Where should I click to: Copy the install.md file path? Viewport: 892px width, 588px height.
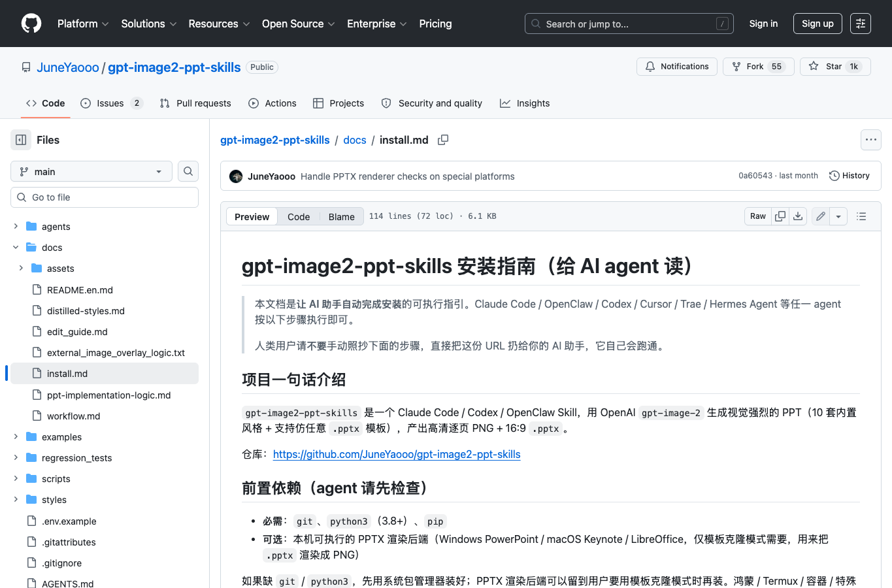click(x=443, y=140)
